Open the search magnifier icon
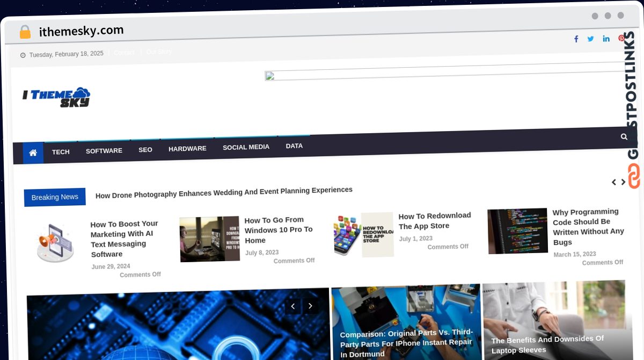The image size is (644, 360). point(624,136)
